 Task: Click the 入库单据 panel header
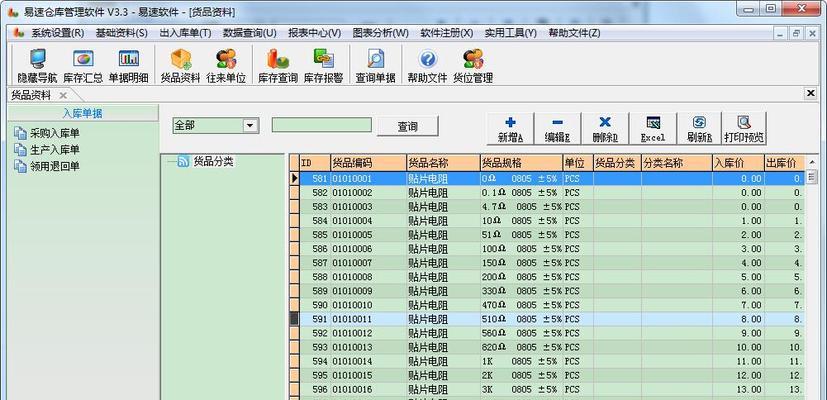tap(83, 113)
